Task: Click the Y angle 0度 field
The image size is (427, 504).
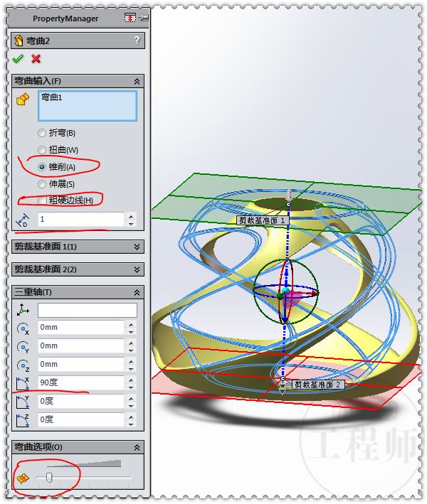Action: (80, 402)
